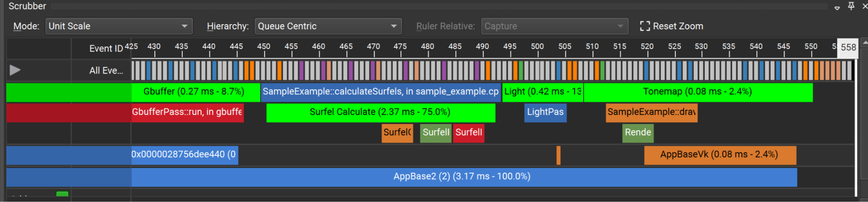The image size is (868, 202).
Task: Select the Tonemap (0.08 ms) range
Action: click(x=698, y=92)
